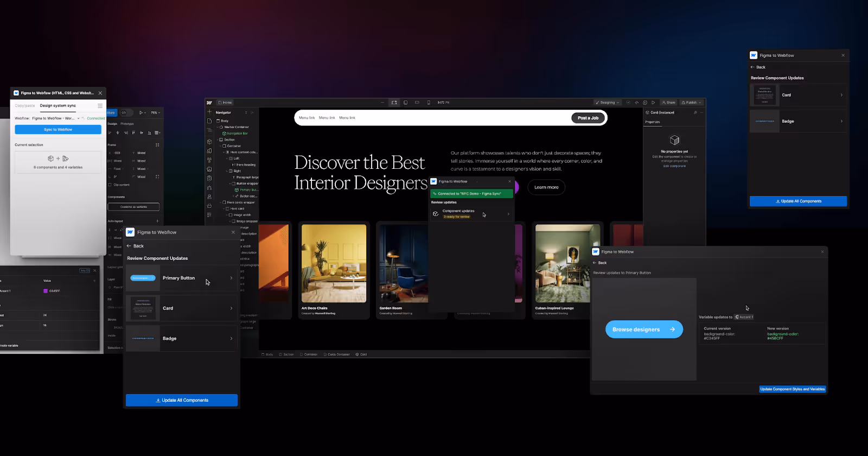Click the more options icon in Card Instance panel

(x=701, y=112)
